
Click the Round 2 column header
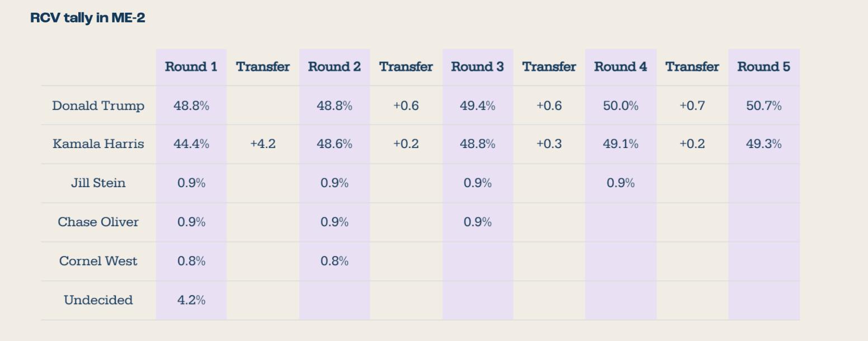tap(334, 67)
